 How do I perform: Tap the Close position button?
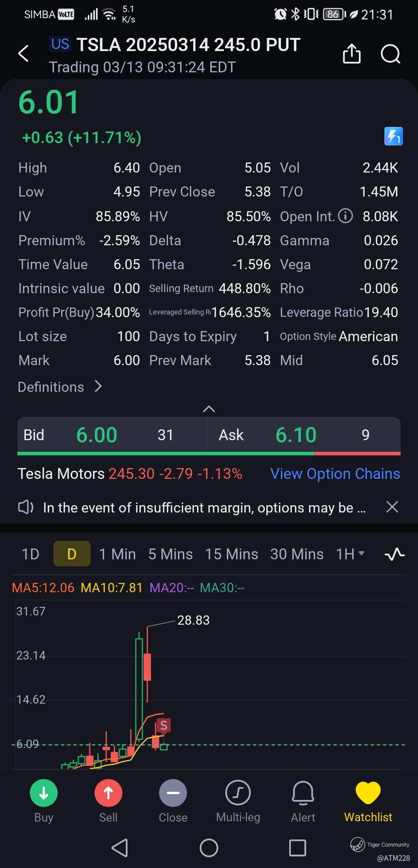pos(173,793)
